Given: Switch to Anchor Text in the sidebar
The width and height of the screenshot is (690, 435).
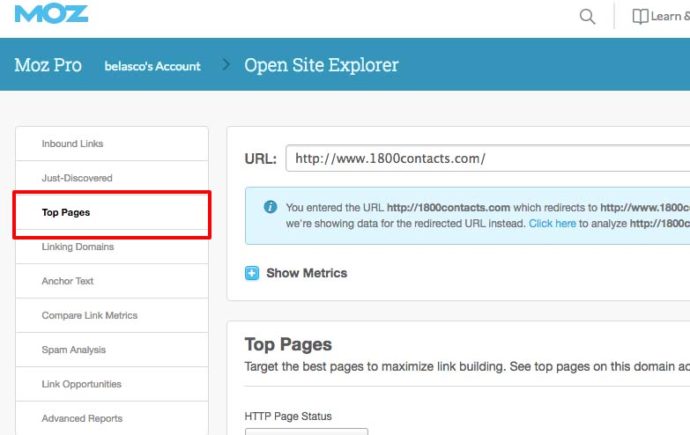Looking at the screenshot, I should pyautogui.click(x=112, y=281).
